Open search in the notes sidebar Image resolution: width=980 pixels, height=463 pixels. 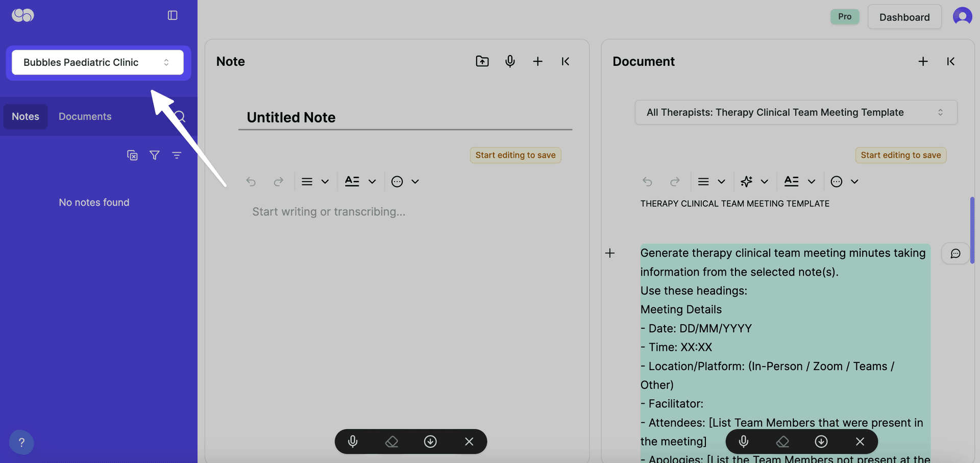pyautogui.click(x=180, y=116)
